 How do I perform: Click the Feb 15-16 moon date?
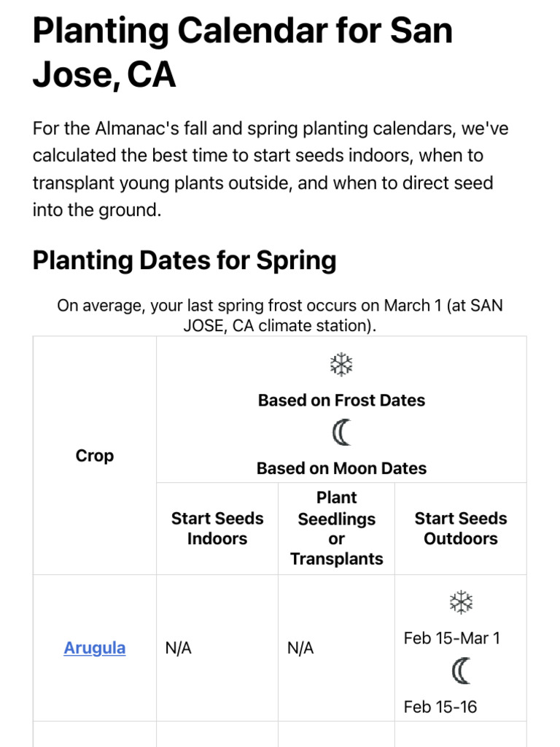click(x=440, y=707)
